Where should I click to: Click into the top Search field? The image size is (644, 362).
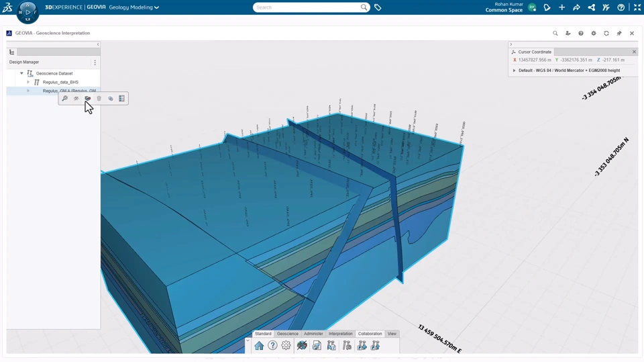point(307,7)
